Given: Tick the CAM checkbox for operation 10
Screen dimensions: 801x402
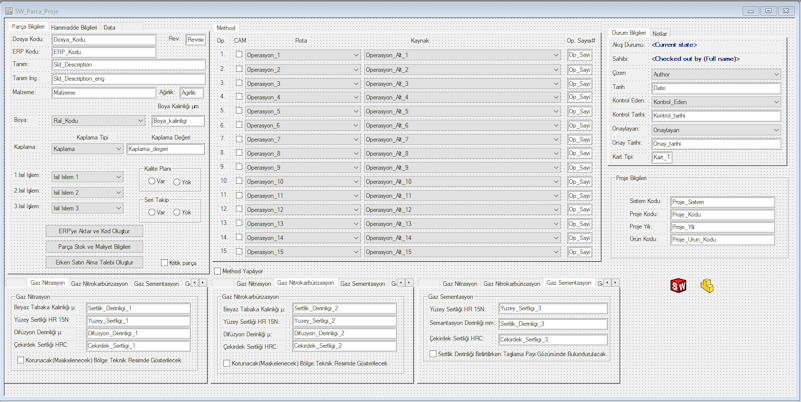Looking at the screenshot, I should (x=239, y=181).
